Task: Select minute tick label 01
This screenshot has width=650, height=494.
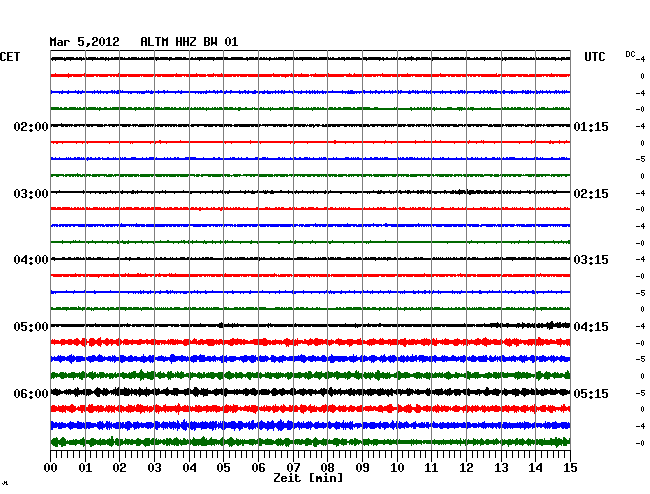Action: 85,468
